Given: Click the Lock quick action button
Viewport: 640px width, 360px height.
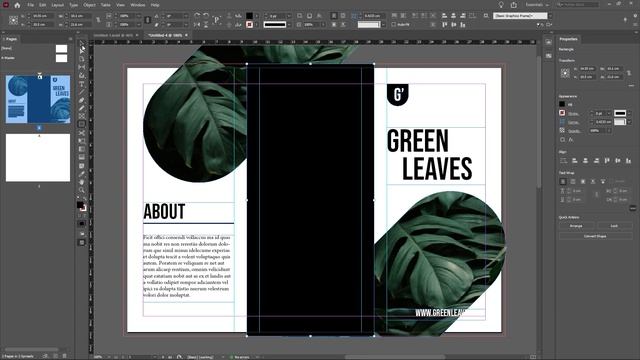Looking at the screenshot, I should [614, 226].
